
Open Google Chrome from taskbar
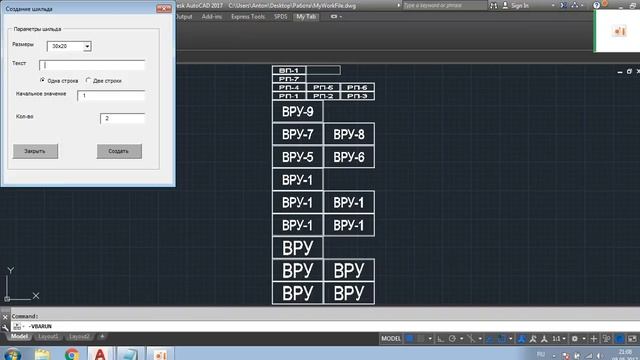pos(72,353)
